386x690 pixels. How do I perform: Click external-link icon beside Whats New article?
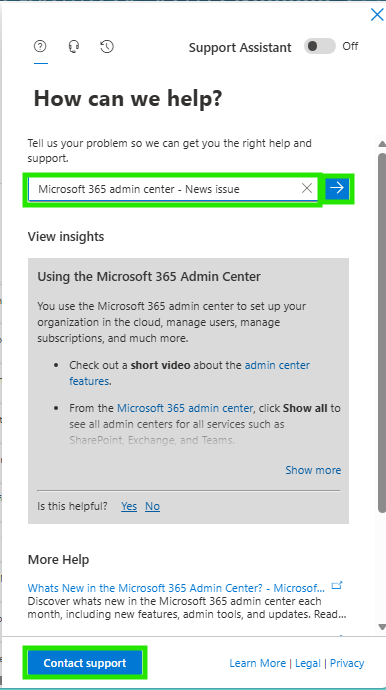click(x=337, y=586)
